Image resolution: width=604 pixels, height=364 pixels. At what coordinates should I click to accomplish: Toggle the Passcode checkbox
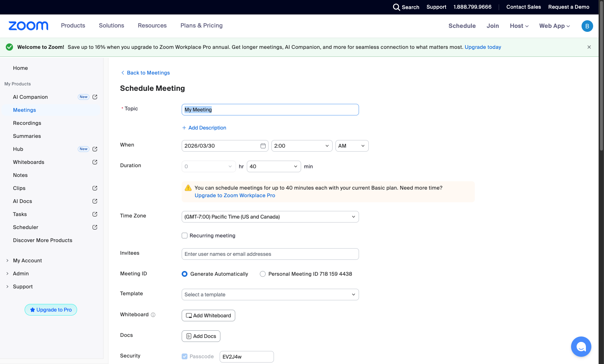coord(185,356)
